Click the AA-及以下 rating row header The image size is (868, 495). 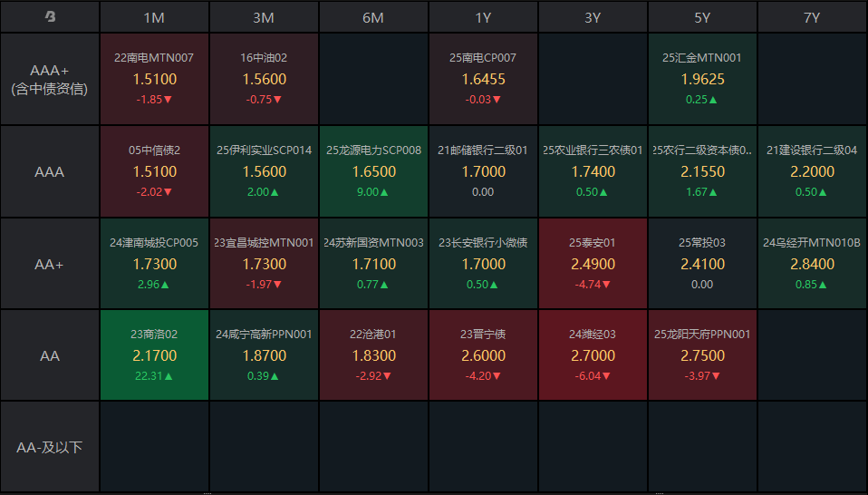pos(50,448)
